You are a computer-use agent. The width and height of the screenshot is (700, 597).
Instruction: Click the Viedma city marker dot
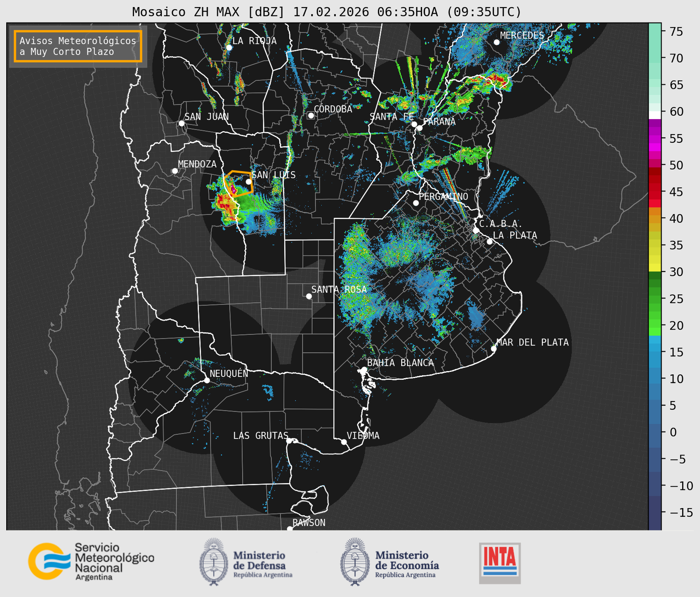pyautogui.click(x=344, y=442)
